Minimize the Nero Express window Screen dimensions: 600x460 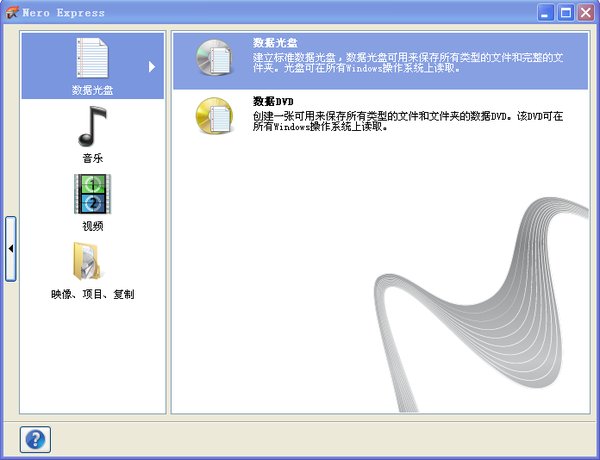545,13
